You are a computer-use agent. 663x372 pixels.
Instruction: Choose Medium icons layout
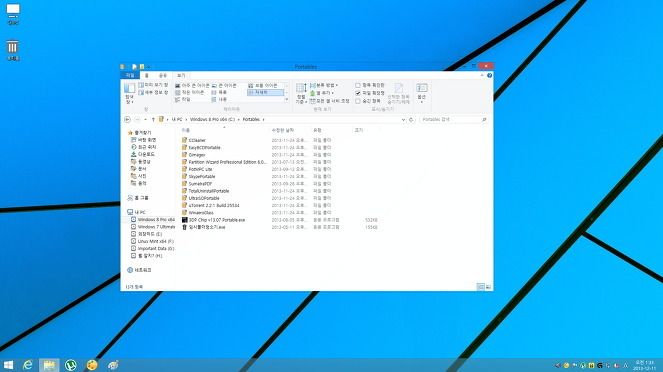pyautogui.click(x=263, y=85)
